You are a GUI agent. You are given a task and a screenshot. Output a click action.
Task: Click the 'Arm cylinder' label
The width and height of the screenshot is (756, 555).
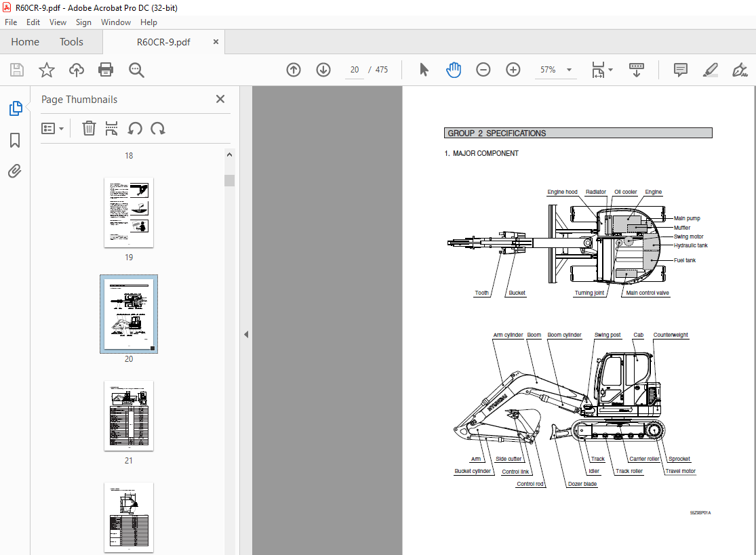508,335
